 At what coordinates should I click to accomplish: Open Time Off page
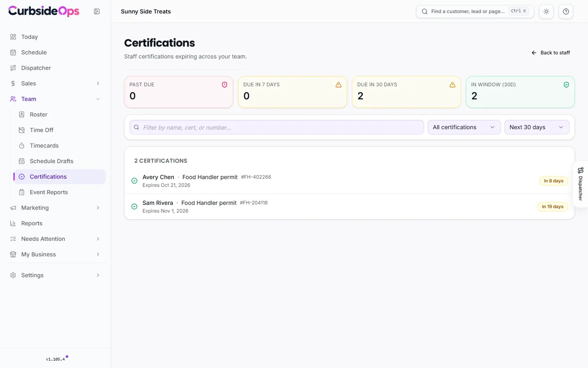60,130
